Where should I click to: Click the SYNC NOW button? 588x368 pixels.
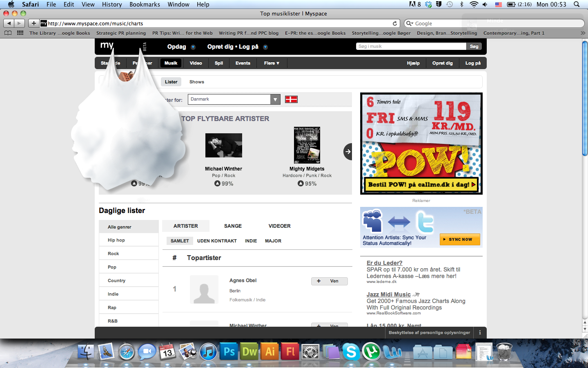460,239
